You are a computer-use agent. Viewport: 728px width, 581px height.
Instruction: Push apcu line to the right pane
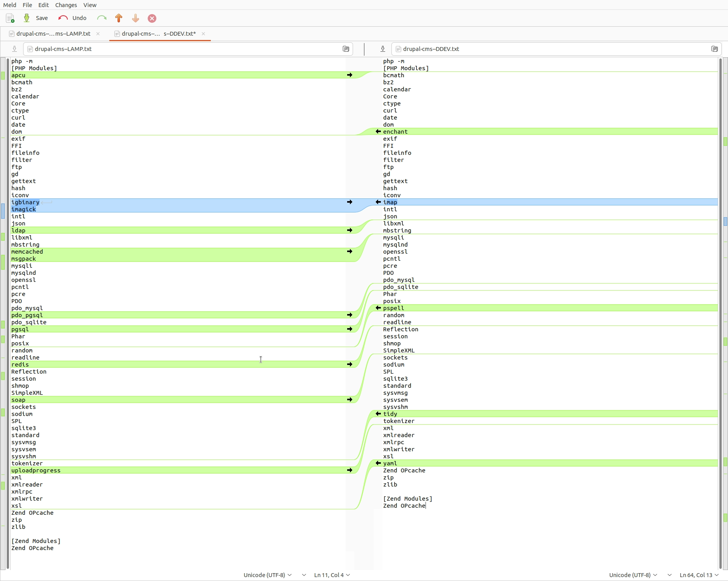tap(350, 75)
